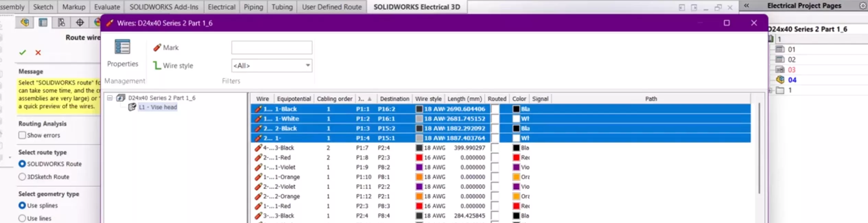The image size is (868, 223).
Task: Select the SOLIDWORKS Electrical 3D tab
Action: coord(417,7)
